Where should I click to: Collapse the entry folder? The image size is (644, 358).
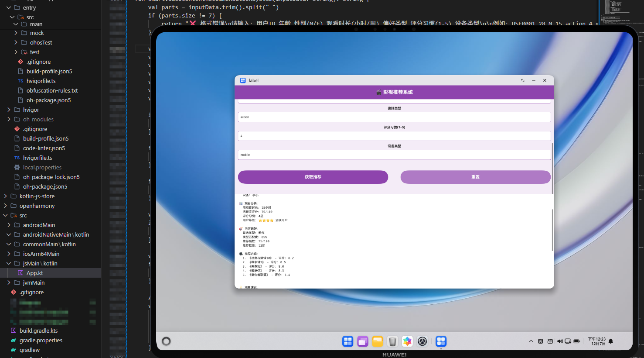click(9, 7)
